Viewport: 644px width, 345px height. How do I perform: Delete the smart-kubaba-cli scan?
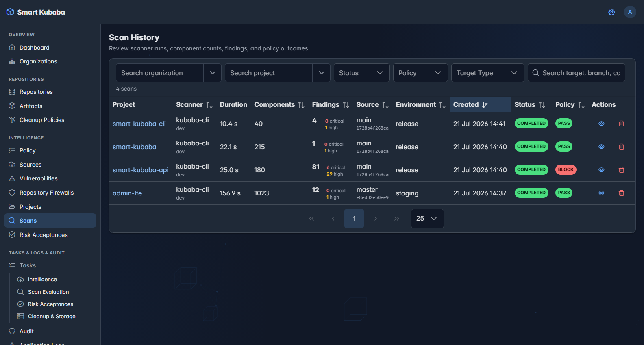[x=622, y=124]
